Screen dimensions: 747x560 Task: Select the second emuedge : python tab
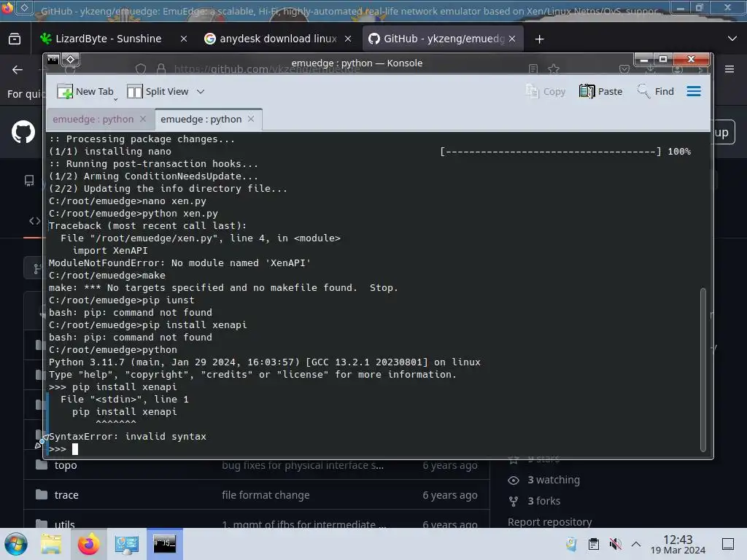pos(201,119)
